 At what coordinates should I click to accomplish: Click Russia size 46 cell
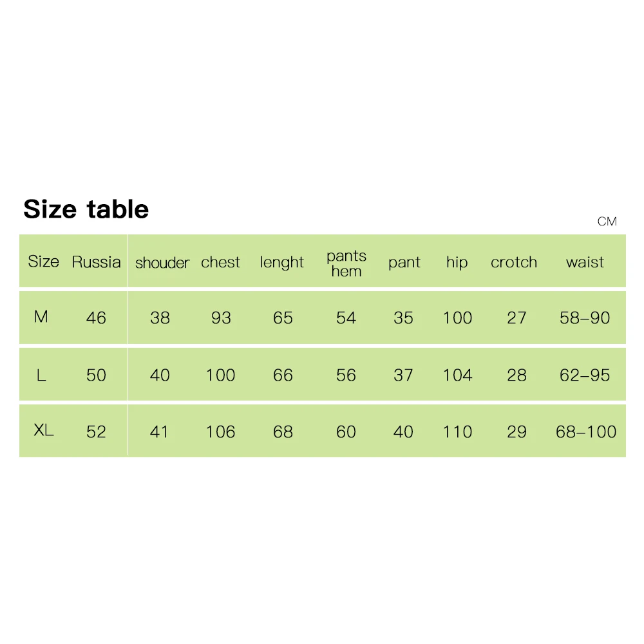pyautogui.click(x=96, y=317)
